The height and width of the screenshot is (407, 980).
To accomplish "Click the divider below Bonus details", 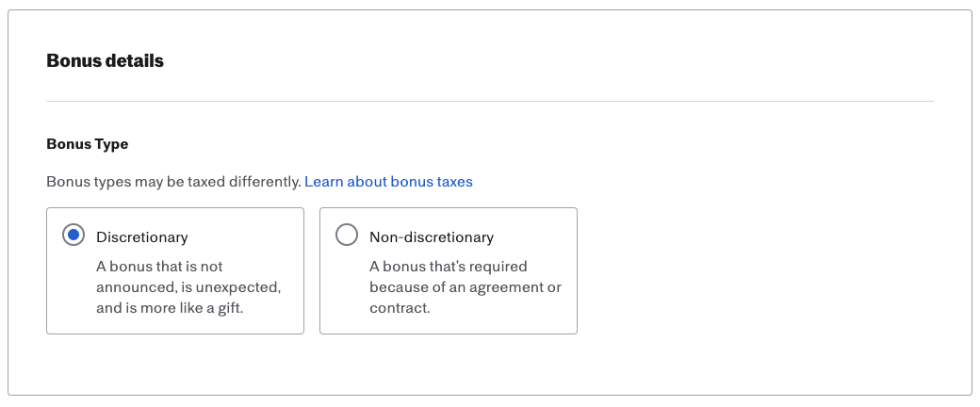I will (x=489, y=101).
